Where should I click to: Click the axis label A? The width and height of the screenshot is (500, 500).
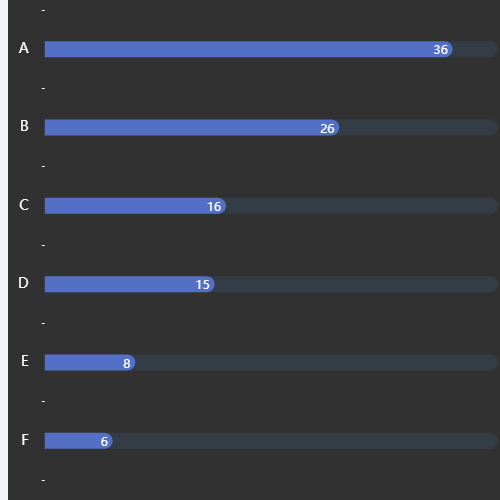(24, 48)
